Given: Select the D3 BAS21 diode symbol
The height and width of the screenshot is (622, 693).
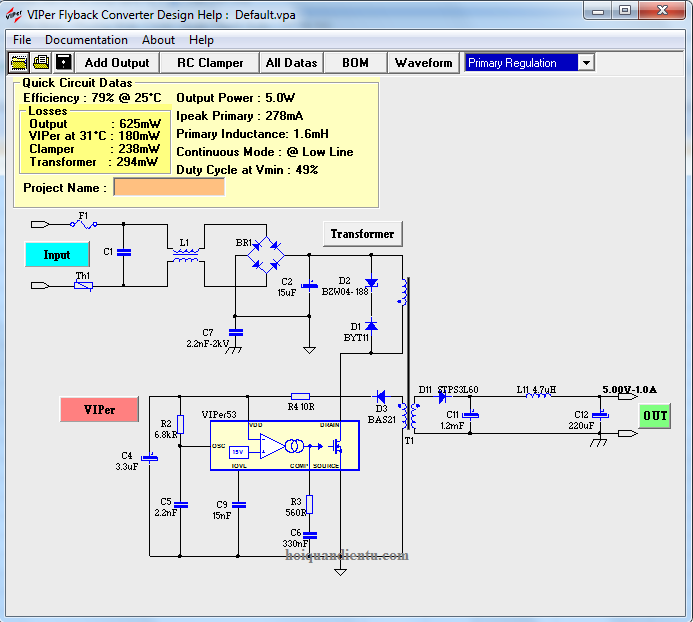Looking at the screenshot, I should 381,397.
